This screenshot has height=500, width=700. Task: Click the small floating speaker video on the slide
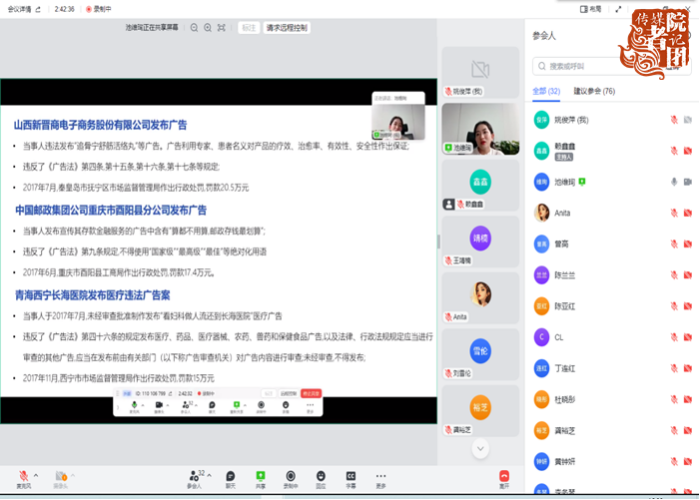pyautogui.click(x=398, y=116)
